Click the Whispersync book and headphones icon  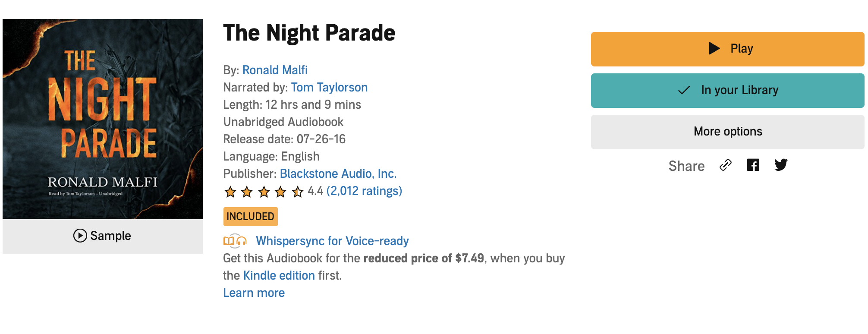[x=235, y=241]
